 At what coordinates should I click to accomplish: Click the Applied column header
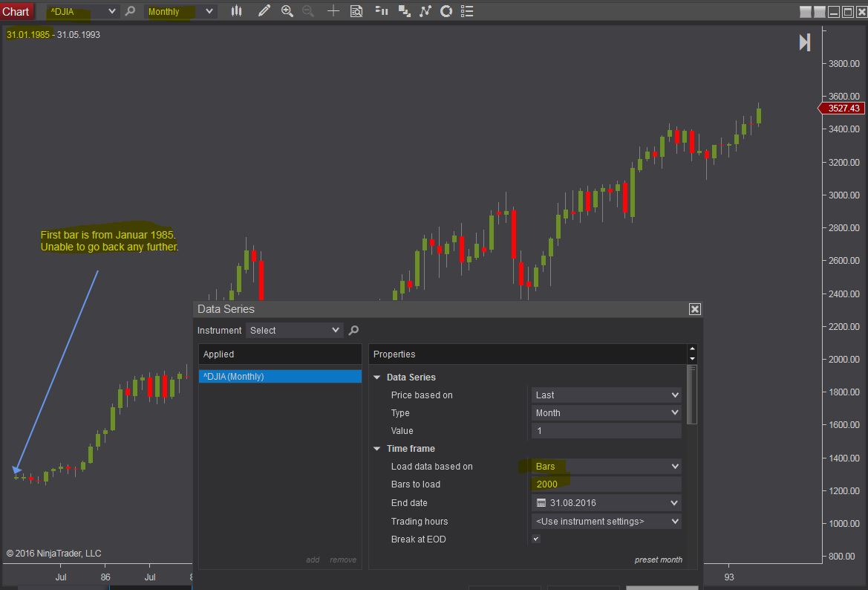tap(280, 354)
